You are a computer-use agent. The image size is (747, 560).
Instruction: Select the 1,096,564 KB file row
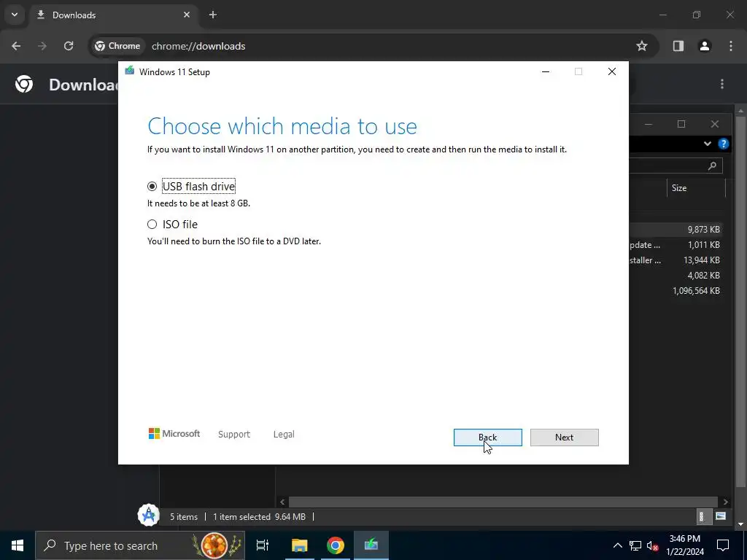click(x=675, y=290)
